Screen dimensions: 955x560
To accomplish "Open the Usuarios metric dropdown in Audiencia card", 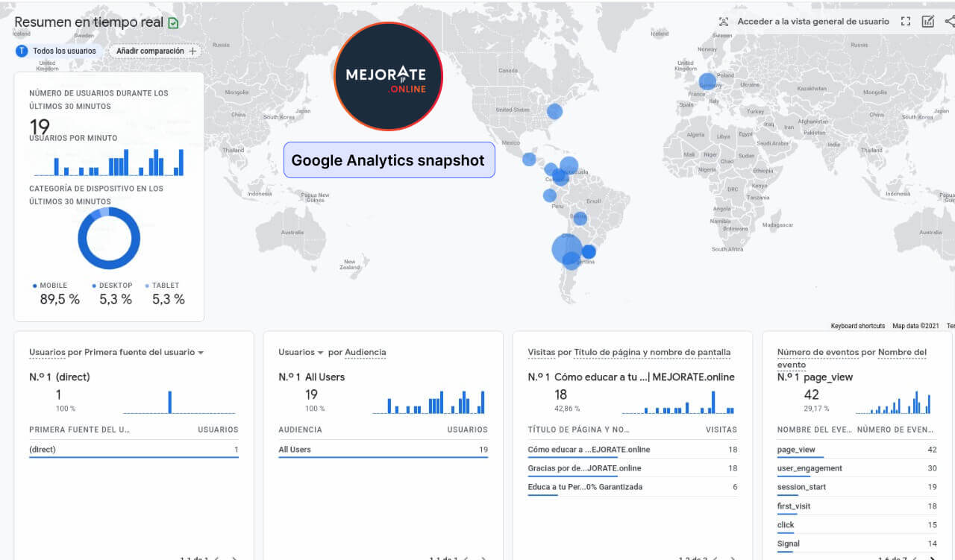I will (x=320, y=353).
